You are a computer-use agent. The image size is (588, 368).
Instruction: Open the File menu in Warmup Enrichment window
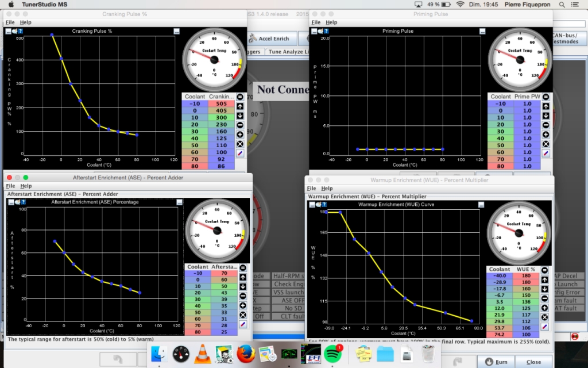[312, 188]
